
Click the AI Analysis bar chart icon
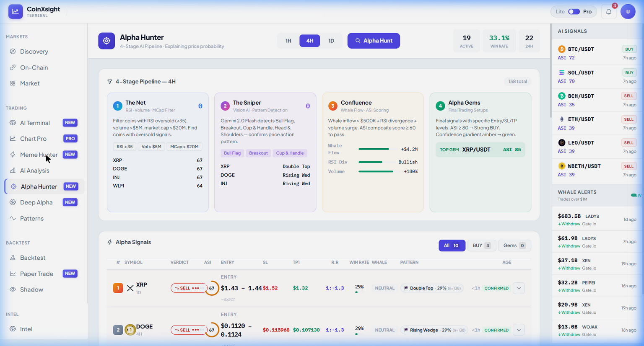point(13,170)
